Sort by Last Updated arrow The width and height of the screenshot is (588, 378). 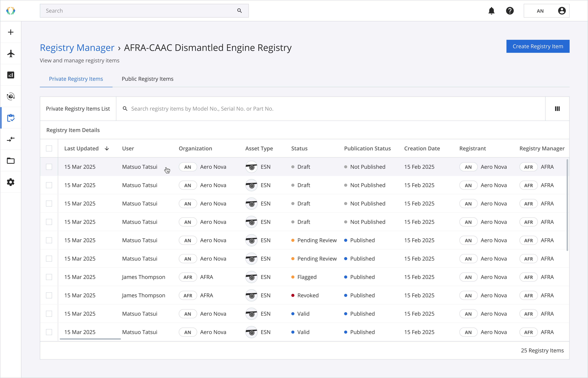click(107, 149)
